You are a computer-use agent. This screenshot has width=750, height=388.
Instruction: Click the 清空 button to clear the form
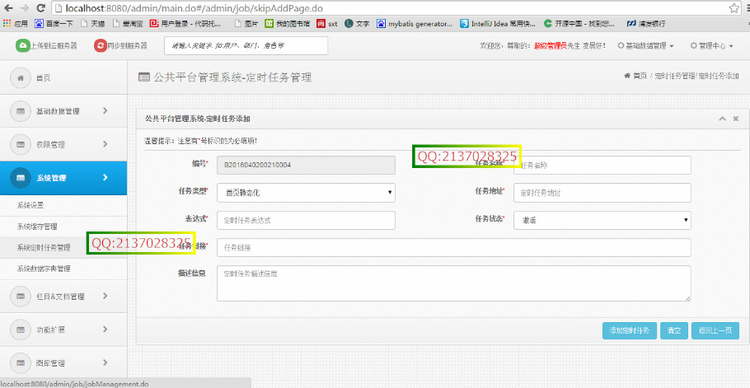674,331
